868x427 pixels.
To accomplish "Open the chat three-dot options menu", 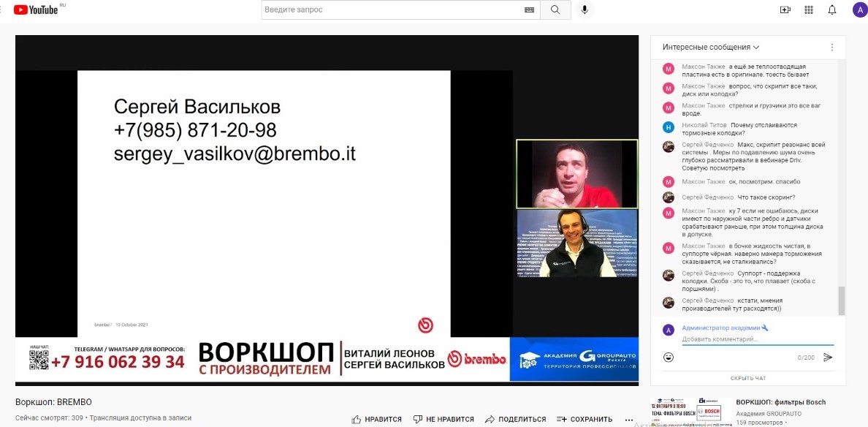I will [832, 47].
